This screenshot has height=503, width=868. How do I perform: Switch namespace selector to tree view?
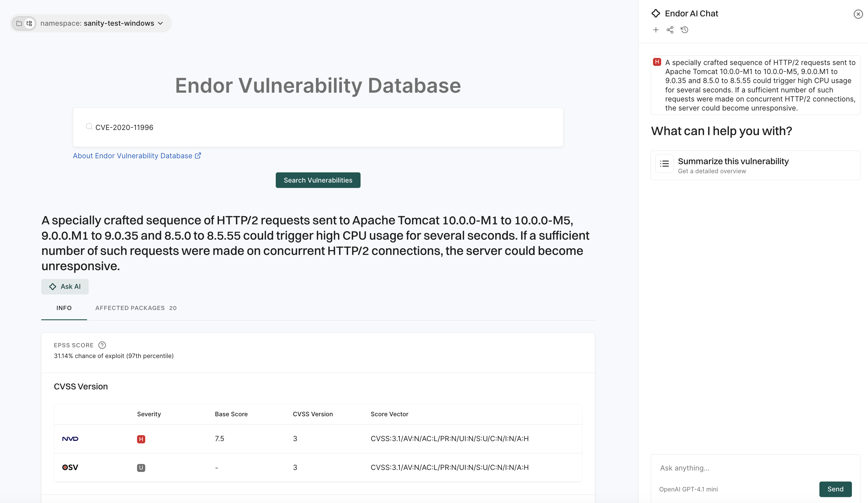pyautogui.click(x=30, y=23)
